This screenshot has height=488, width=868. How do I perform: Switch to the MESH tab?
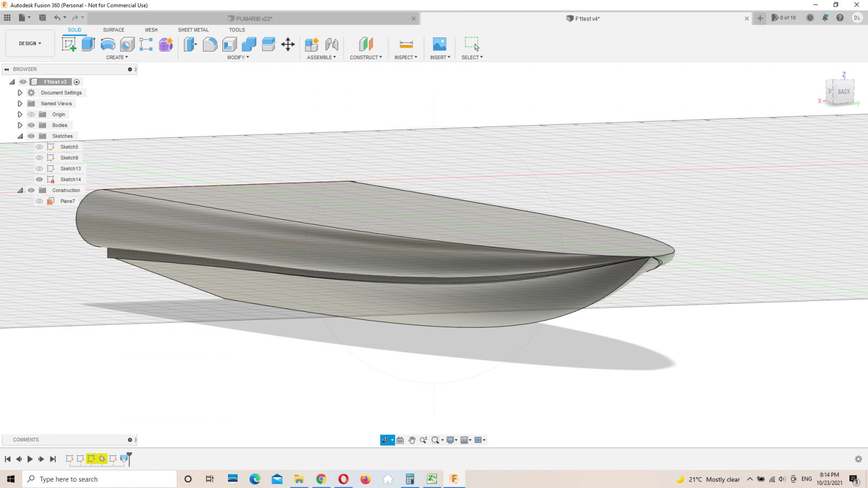click(x=151, y=30)
